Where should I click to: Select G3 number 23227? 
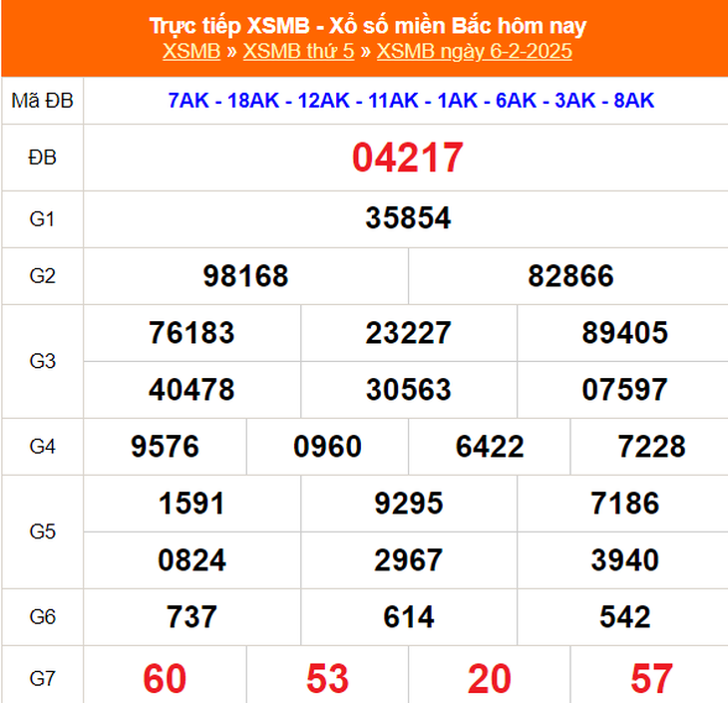click(x=408, y=332)
